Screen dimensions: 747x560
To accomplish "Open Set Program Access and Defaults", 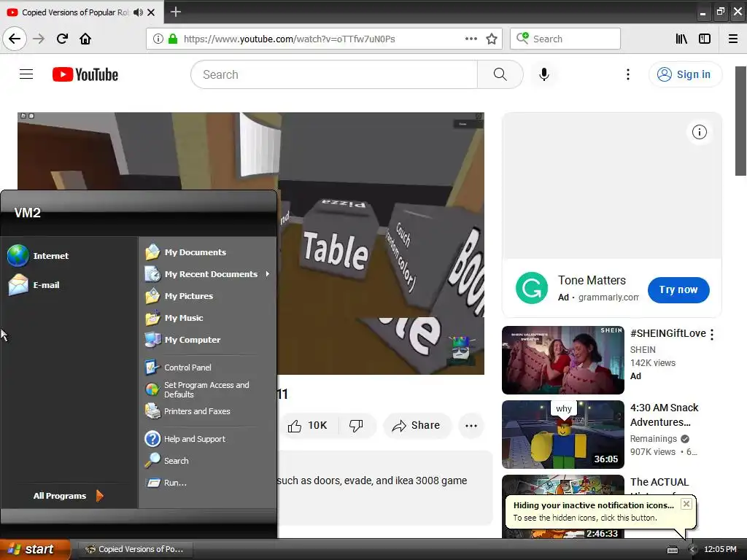I will coord(197,389).
